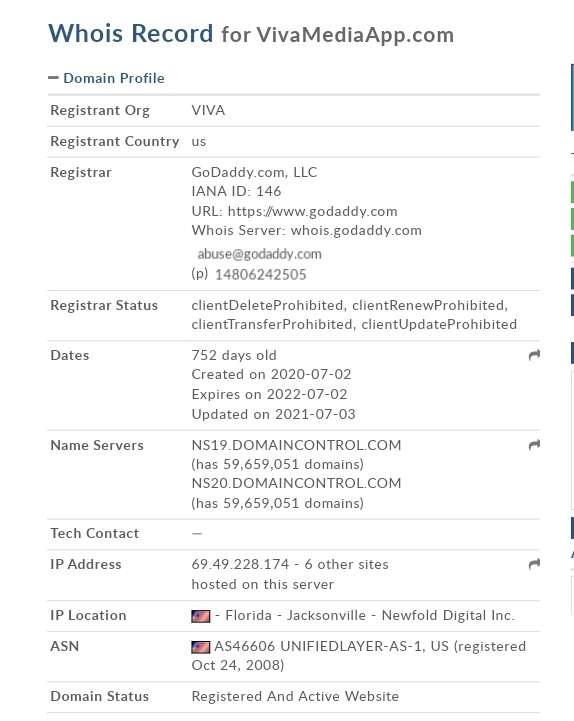Select 'GoDaddy.com, LLC' registrar name
The height and width of the screenshot is (721, 574).
click(x=254, y=172)
